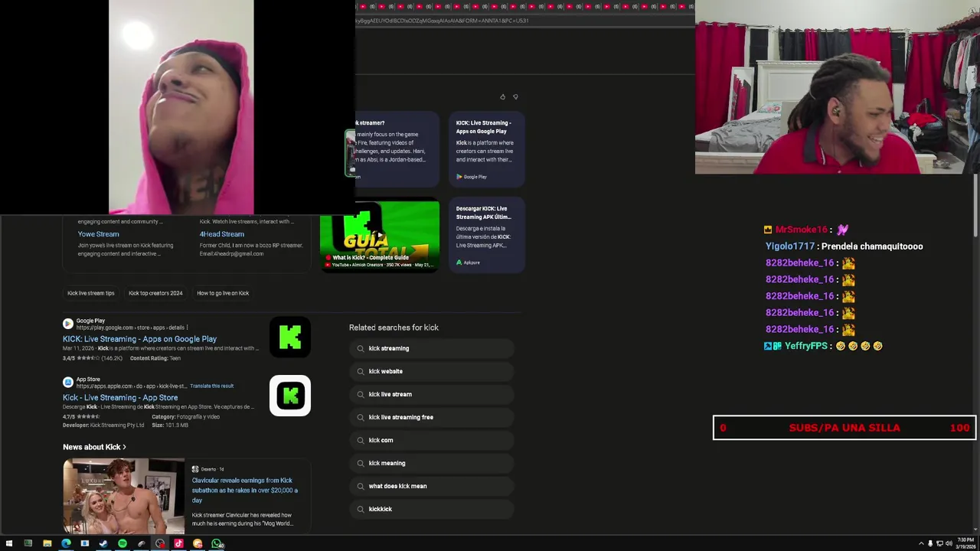The width and height of the screenshot is (980, 551).
Task: Click search icon next to 'kick meaning'
Action: (361, 463)
